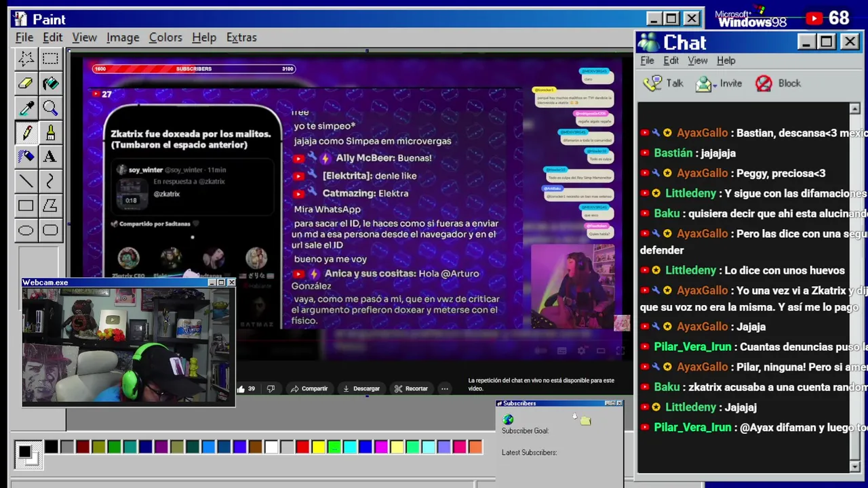Screen dimensions: 868x488
Task: Maximize the Chat window
Action: click(827, 42)
